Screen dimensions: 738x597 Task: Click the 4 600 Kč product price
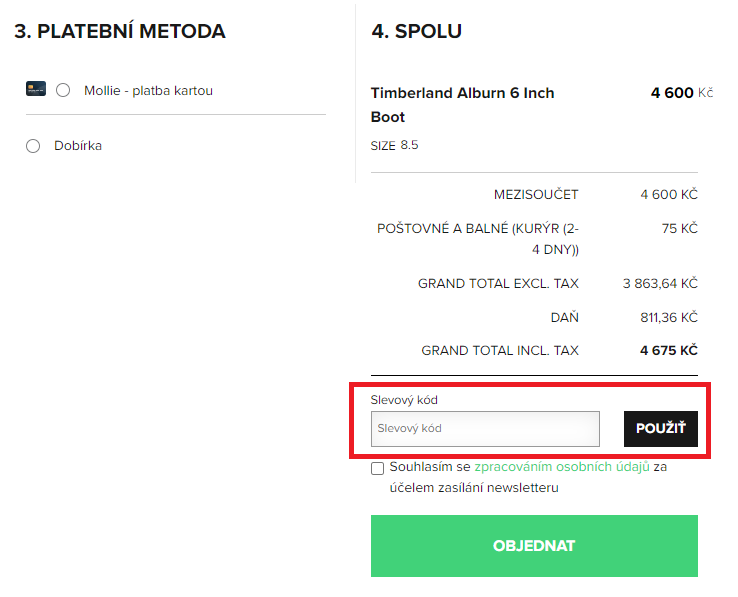coord(682,92)
